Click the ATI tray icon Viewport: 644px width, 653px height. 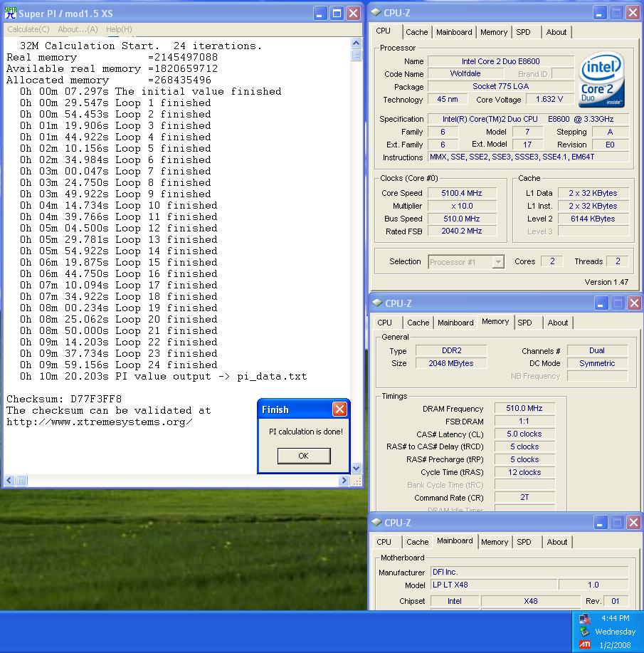click(584, 644)
